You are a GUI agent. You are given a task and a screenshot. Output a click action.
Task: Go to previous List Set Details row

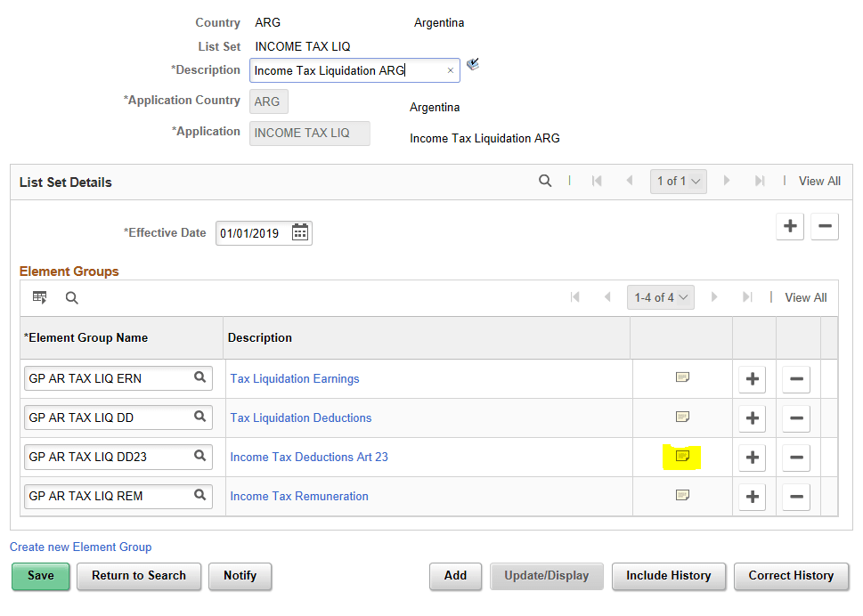coord(629,181)
